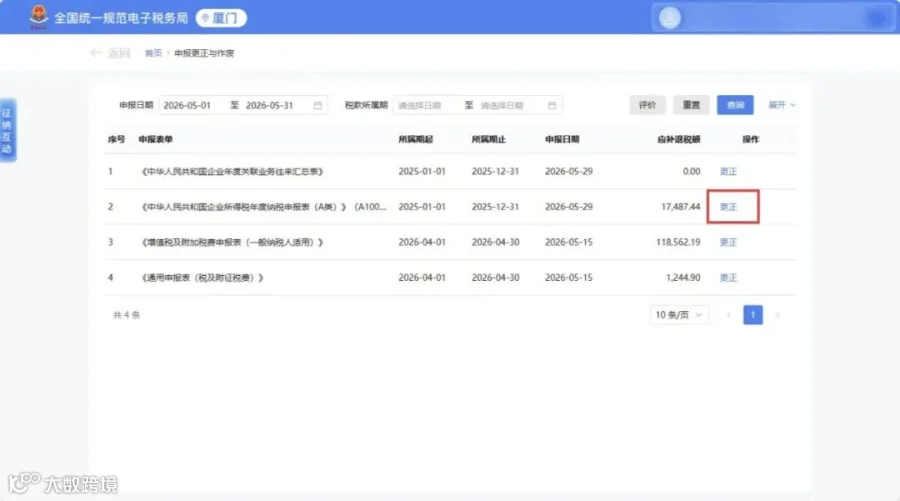The width and height of the screenshot is (900, 501).
Task: Select the 中华人民共和国企业年度关联业务往来汇总表 entry
Action: click(232, 172)
